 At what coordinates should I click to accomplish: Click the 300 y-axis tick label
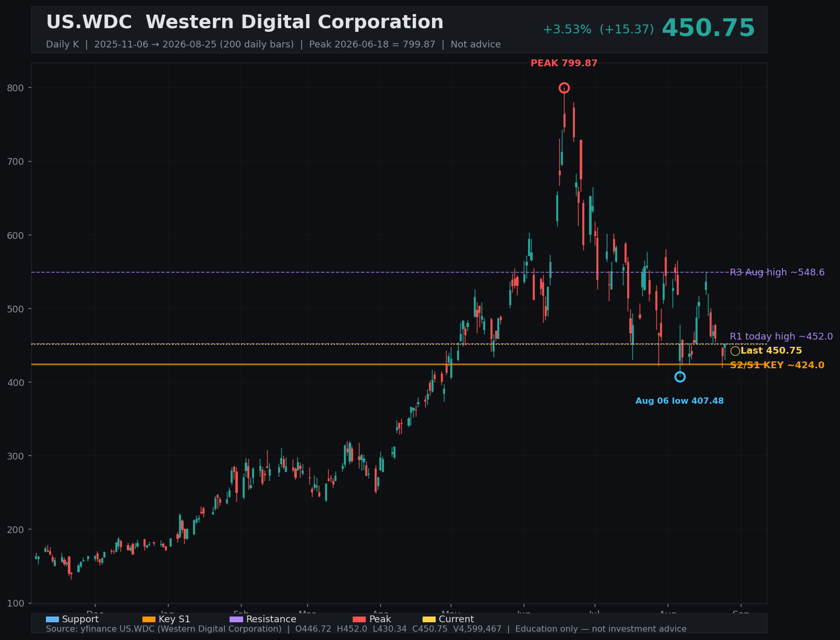(x=15, y=456)
